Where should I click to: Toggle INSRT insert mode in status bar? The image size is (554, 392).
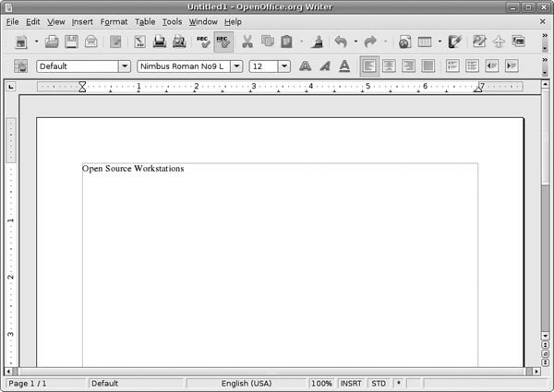click(x=351, y=383)
